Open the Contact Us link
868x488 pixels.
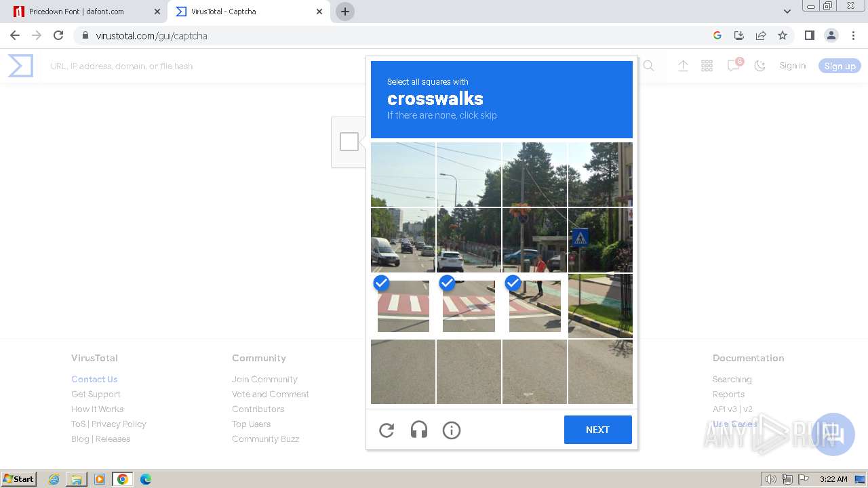pyautogui.click(x=94, y=379)
